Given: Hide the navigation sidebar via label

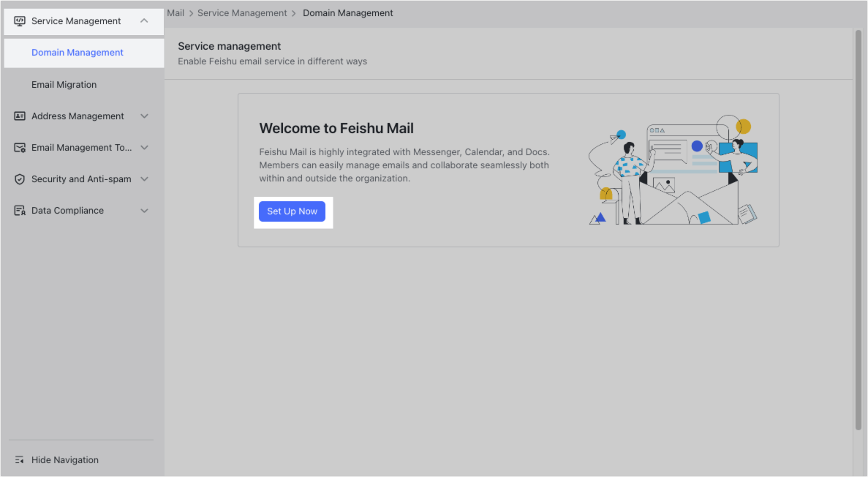Looking at the screenshot, I should coord(65,460).
